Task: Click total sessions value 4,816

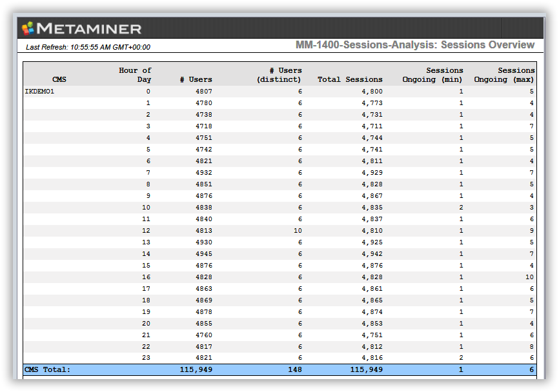Action: [x=372, y=358]
